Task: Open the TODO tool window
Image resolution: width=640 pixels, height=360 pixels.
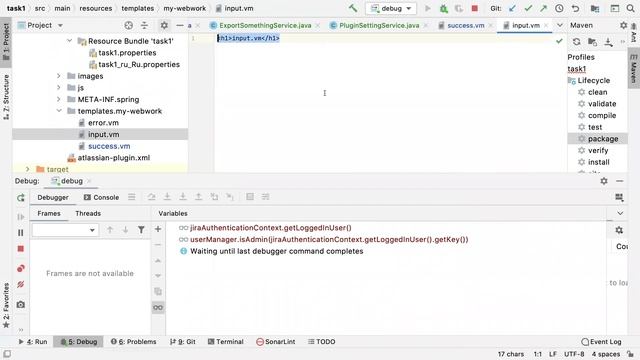Action: tap(322, 342)
